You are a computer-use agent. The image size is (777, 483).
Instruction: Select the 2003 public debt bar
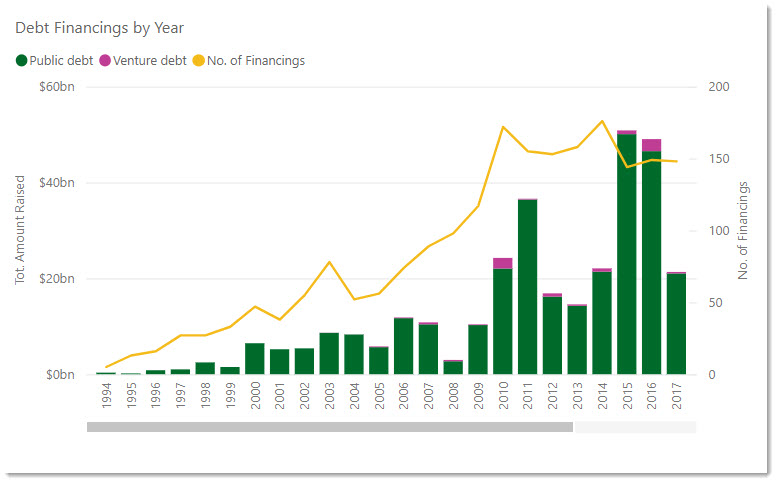click(x=330, y=354)
